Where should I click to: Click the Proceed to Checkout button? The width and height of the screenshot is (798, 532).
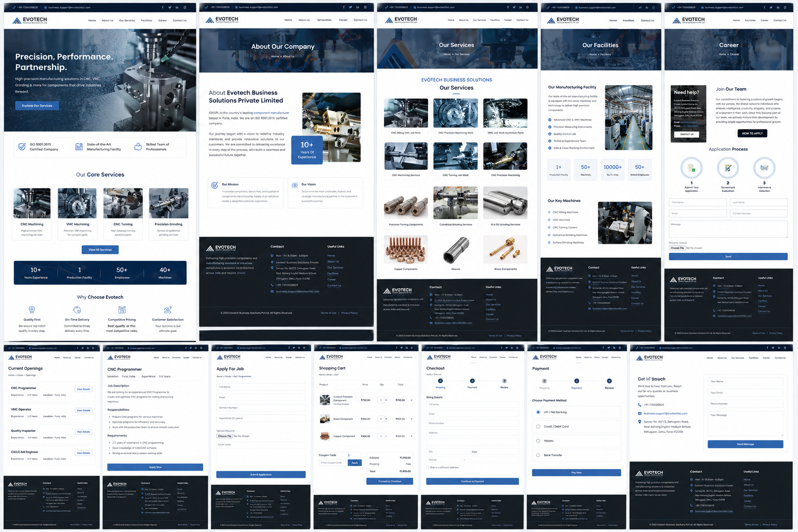(390, 482)
